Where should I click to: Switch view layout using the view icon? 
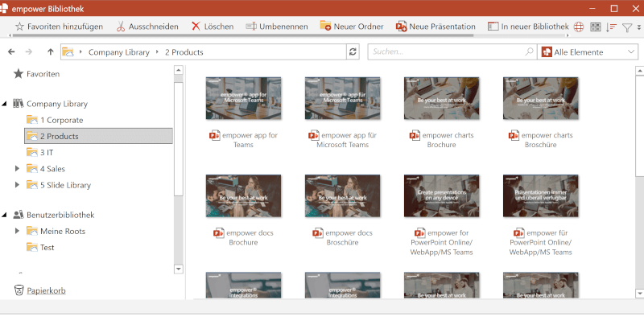(595, 27)
